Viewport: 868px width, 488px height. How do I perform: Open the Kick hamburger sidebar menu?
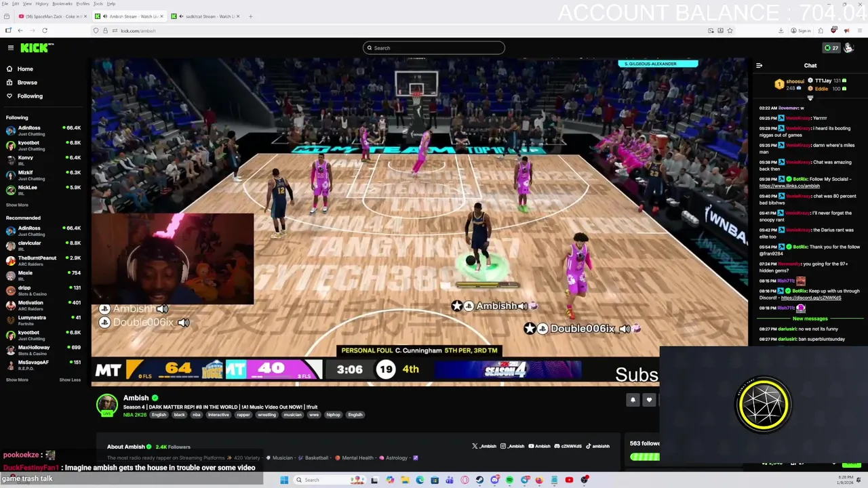coord(11,47)
